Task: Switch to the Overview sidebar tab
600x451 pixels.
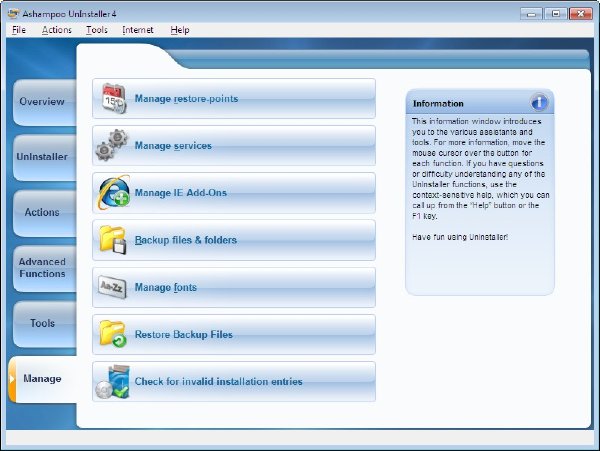Action: click(44, 102)
